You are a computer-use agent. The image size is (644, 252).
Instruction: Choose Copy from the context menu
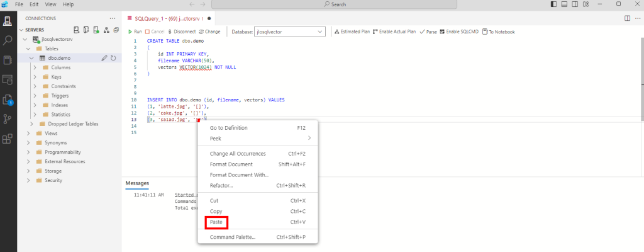point(257,211)
